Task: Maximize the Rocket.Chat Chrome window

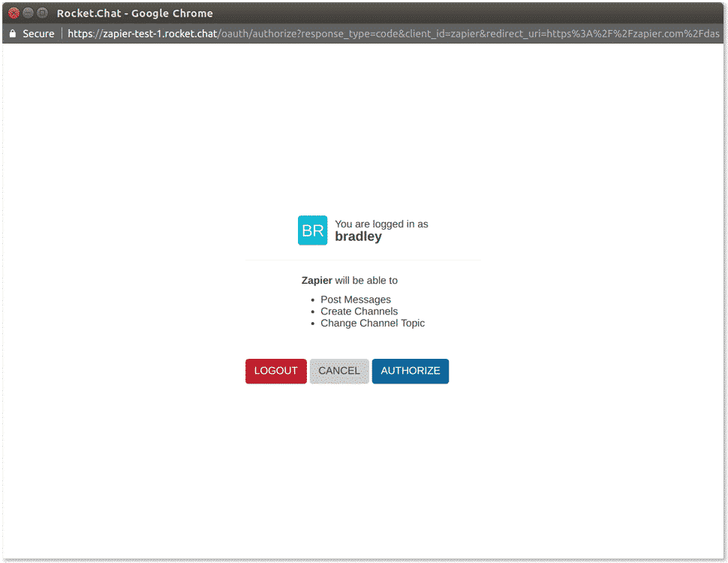Action: click(42, 13)
